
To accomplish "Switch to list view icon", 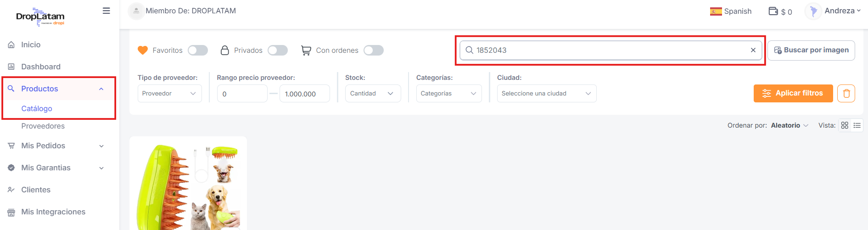I will [857, 125].
